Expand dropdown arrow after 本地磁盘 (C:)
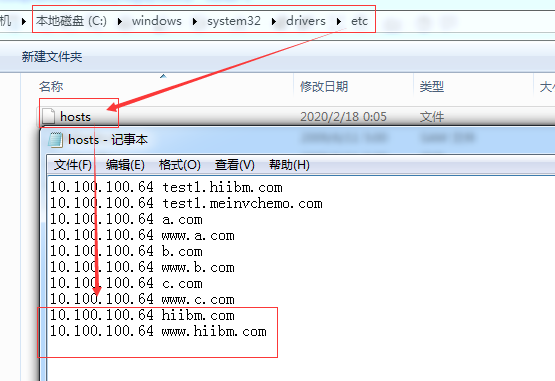555x381 pixels. click(x=120, y=21)
